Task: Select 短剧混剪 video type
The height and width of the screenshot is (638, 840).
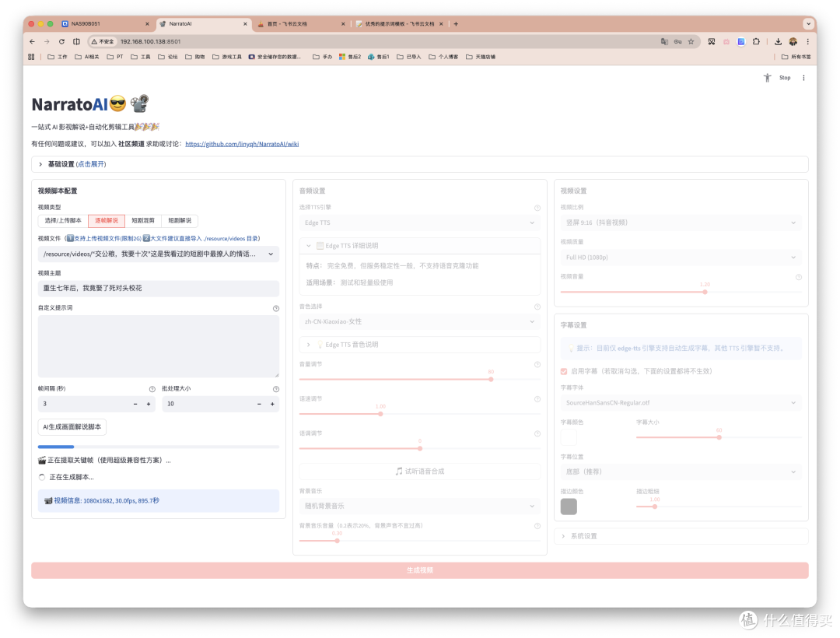Action: [143, 221]
